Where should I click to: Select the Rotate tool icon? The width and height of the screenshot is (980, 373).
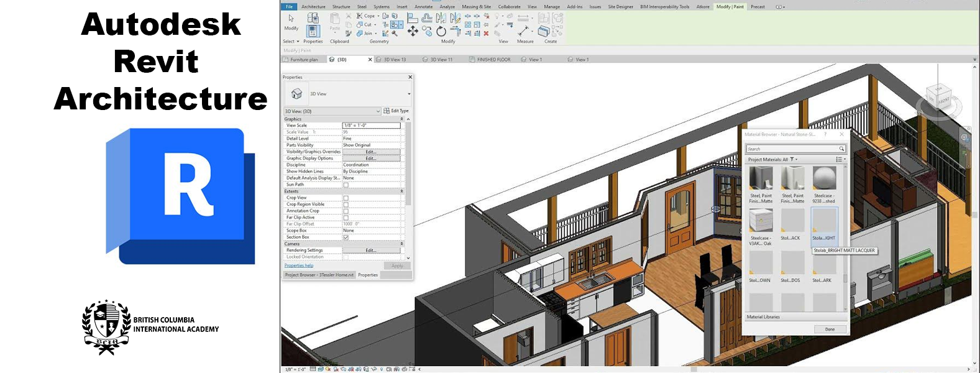click(441, 32)
